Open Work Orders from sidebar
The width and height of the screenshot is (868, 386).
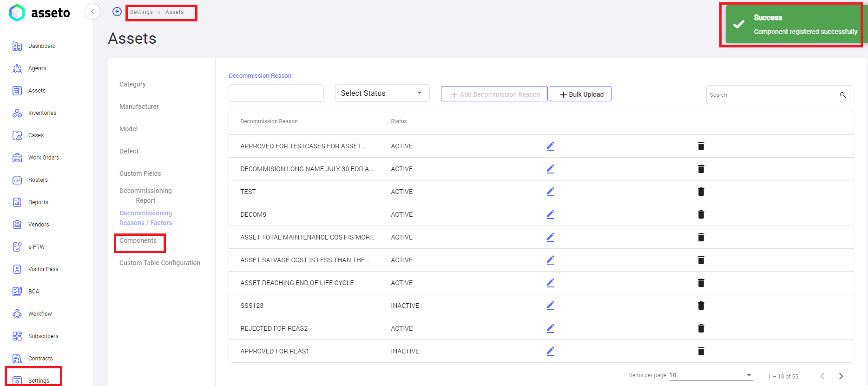tap(43, 158)
